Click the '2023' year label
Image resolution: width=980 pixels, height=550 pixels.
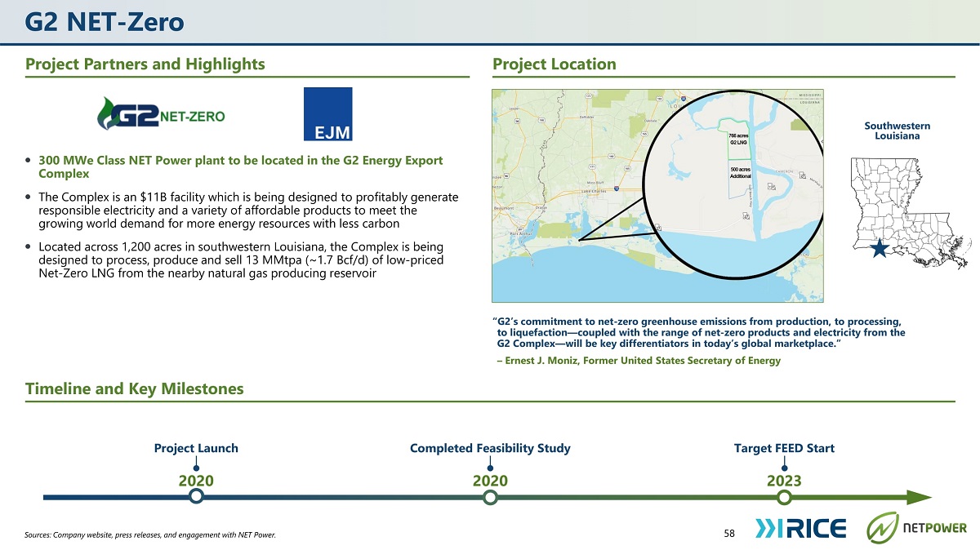click(x=784, y=481)
